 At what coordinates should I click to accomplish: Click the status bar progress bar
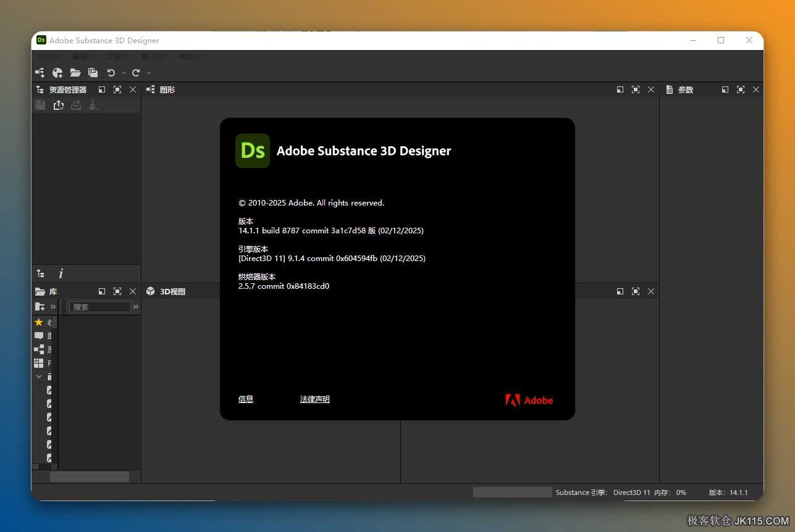click(513, 492)
